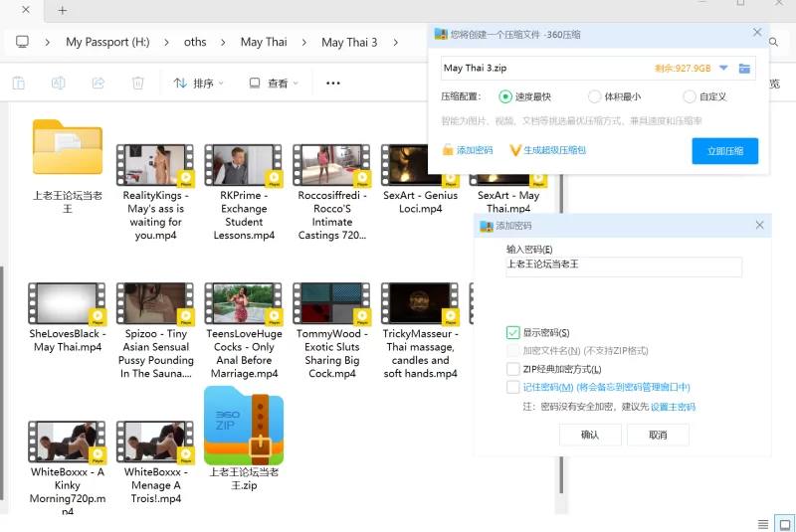Click the 确认 button in the password dialog
The height and width of the screenshot is (532, 796).
(x=590, y=435)
